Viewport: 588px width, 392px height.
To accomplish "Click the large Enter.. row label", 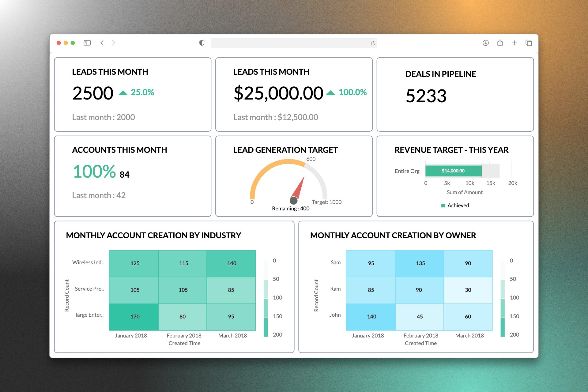I will click(x=89, y=315).
